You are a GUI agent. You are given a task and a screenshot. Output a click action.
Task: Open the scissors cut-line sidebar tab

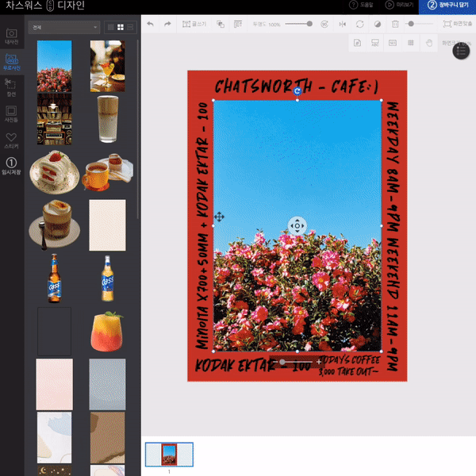[x=12, y=88]
